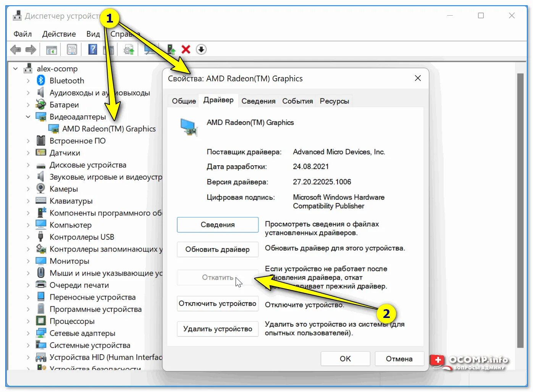Click the Клавиатуры keyboard icon
The height and width of the screenshot is (392, 533).
pos(41,201)
